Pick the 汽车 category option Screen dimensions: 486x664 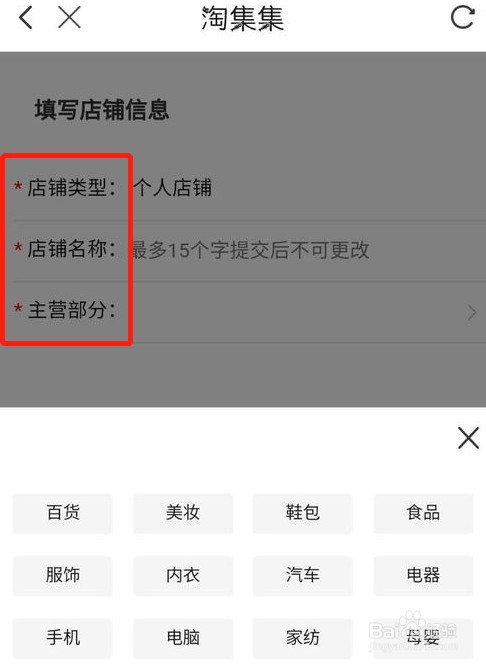pyautogui.click(x=303, y=575)
